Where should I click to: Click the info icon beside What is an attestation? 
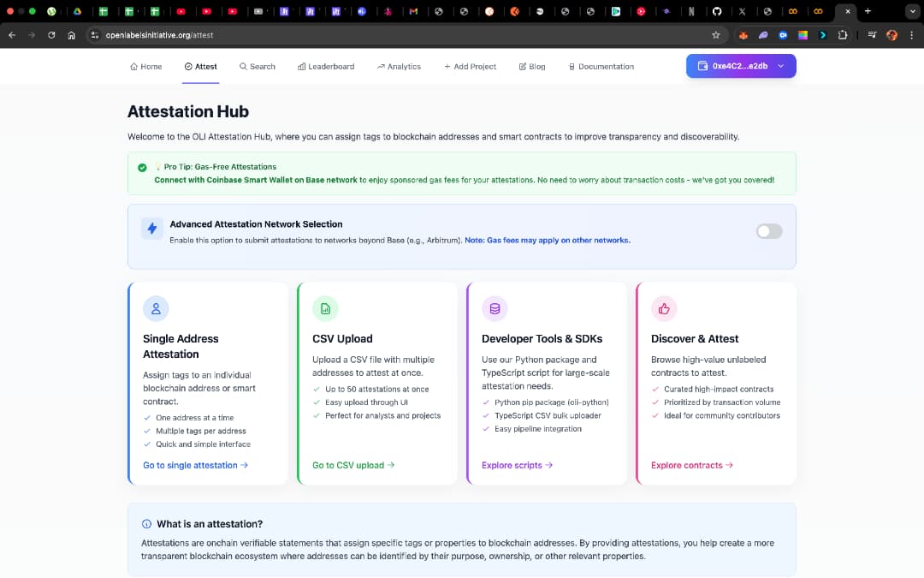pos(147,524)
